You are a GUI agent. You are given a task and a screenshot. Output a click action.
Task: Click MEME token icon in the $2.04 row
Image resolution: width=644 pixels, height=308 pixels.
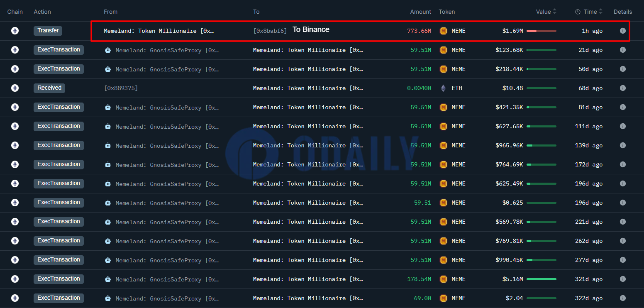point(443,298)
